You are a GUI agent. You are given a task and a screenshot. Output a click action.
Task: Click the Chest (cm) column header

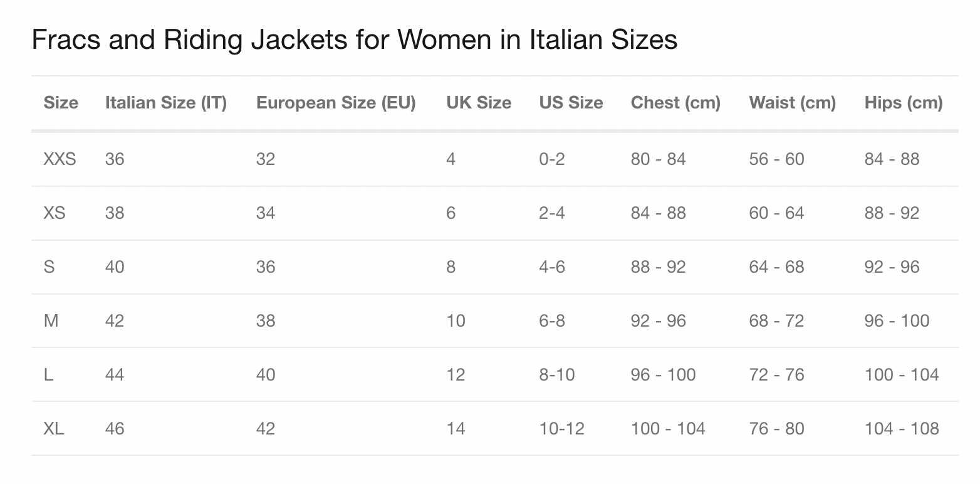tap(675, 103)
